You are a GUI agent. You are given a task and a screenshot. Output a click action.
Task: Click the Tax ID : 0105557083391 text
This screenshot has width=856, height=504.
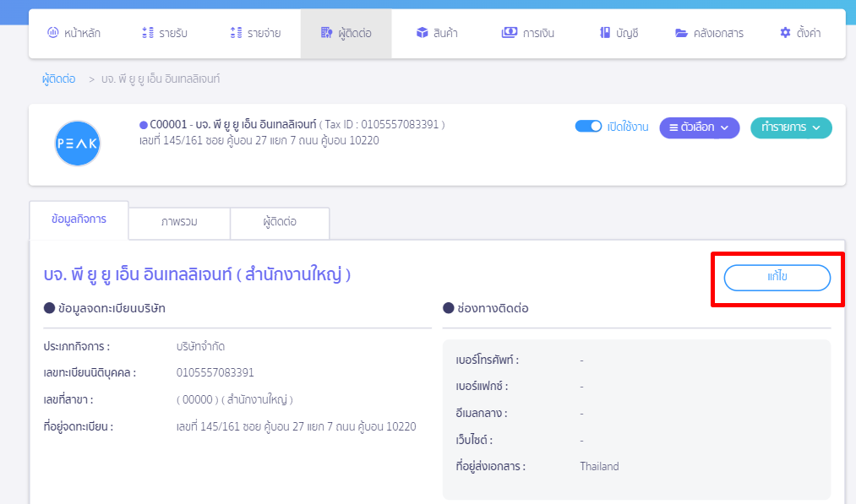(x=382, y=124)
